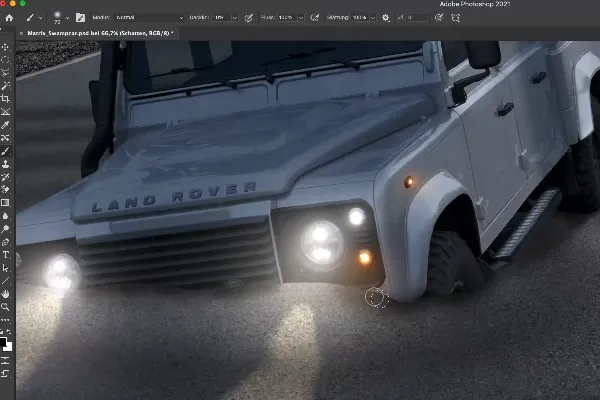Image resolution: width=600 pixels, height=400 pixels.
Task: Open the blend Mode dropdown set to Normal
Action: click(x=149, y=18)
